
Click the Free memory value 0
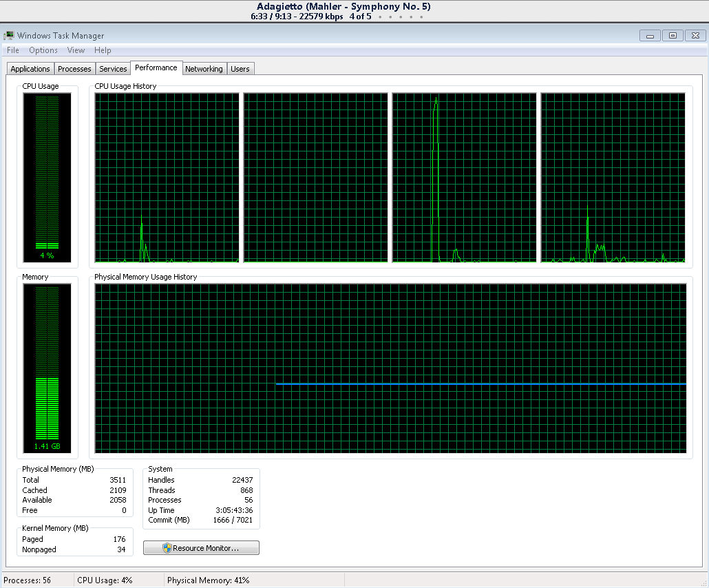click(x=124, y=511)
